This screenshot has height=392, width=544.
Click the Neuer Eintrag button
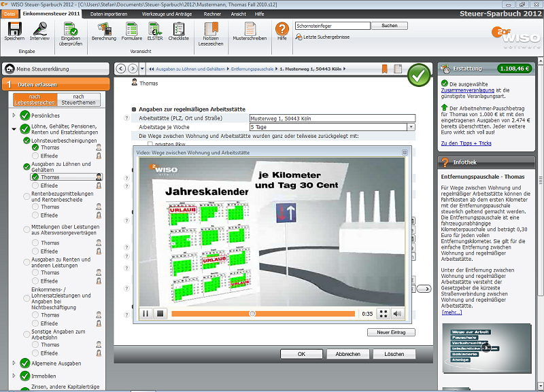click(391, 332)
